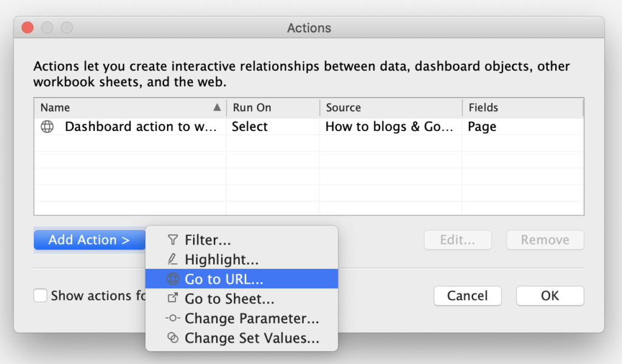Screen dimensions: 622x364
Task: Click the slider icon beside Change Parameter
Action: pos(173,318)
